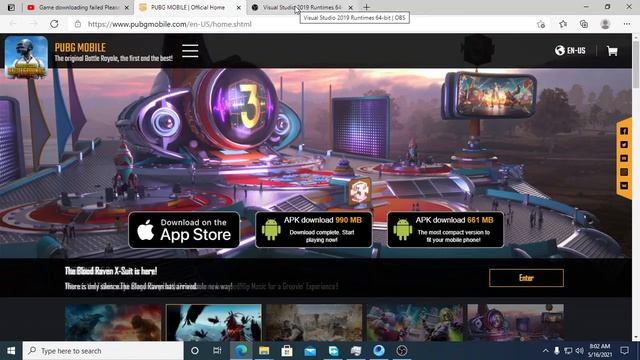Click Download on the App Store button
Screen dimensions: 640x360
(x=184, y=230)
